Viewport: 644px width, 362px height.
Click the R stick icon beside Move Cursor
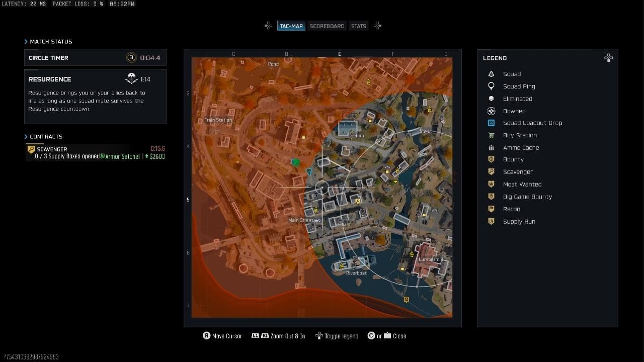coord(206,336)
